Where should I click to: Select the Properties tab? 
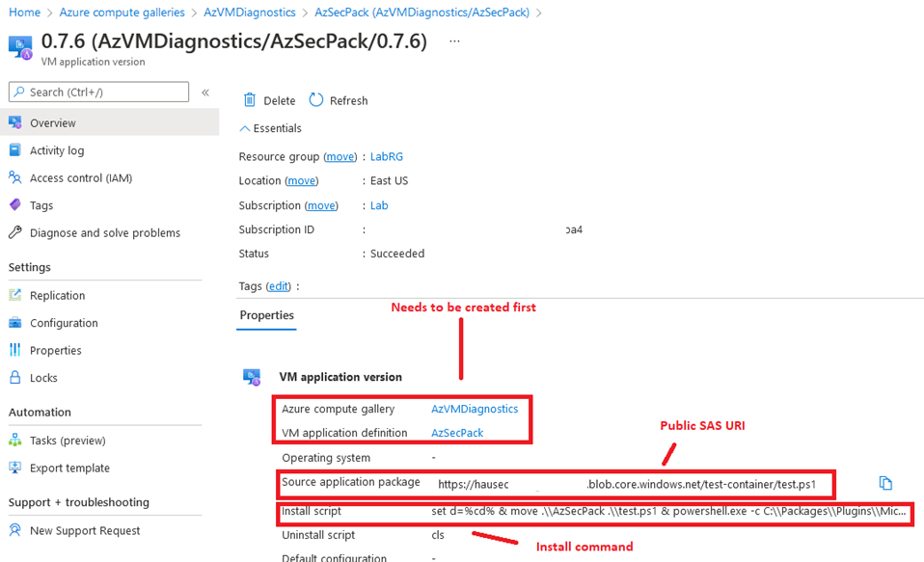click(x=267, y=315)
